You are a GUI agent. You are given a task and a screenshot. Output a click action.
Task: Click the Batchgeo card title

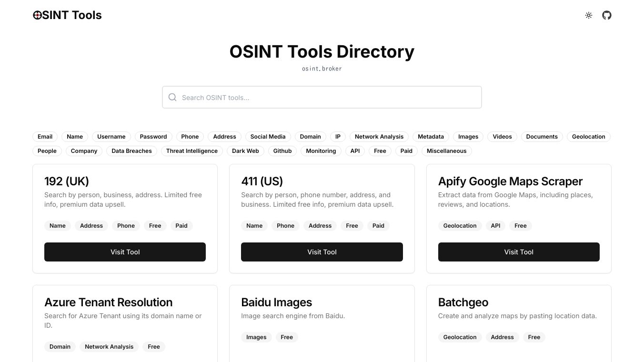(x=463, y=302)
